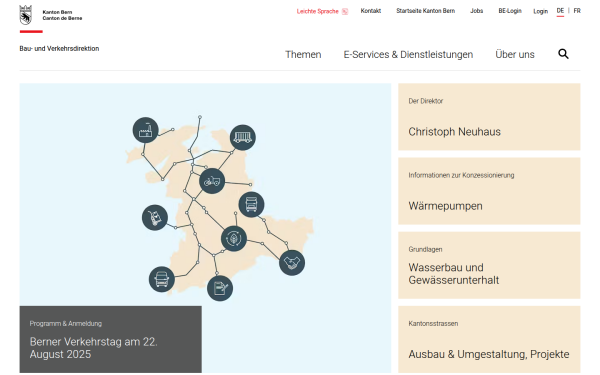Click the document with pen icon on the map
Viewport: 600px width, 375px height.
(x=220, y=288)
